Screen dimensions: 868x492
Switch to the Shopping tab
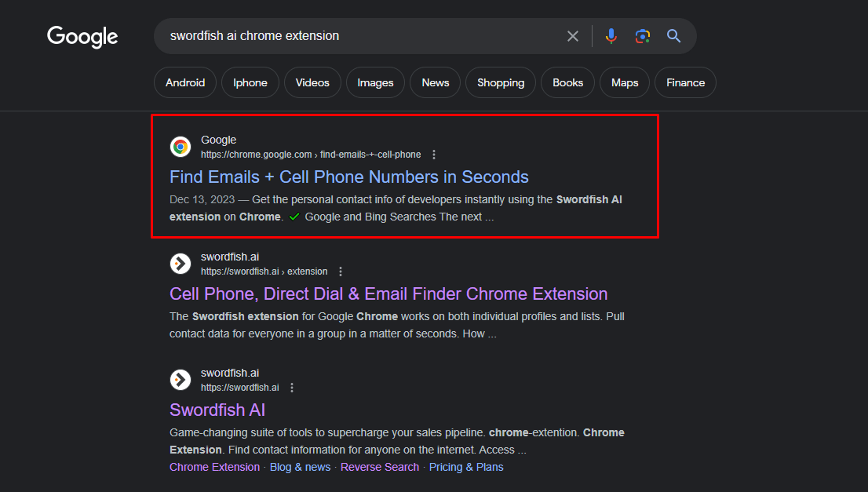coord(501,82)
